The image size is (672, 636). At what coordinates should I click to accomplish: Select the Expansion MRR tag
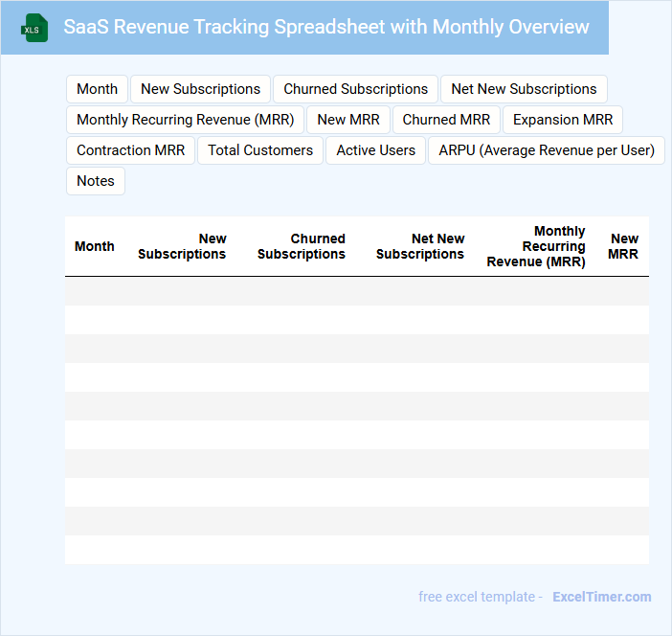563,120
